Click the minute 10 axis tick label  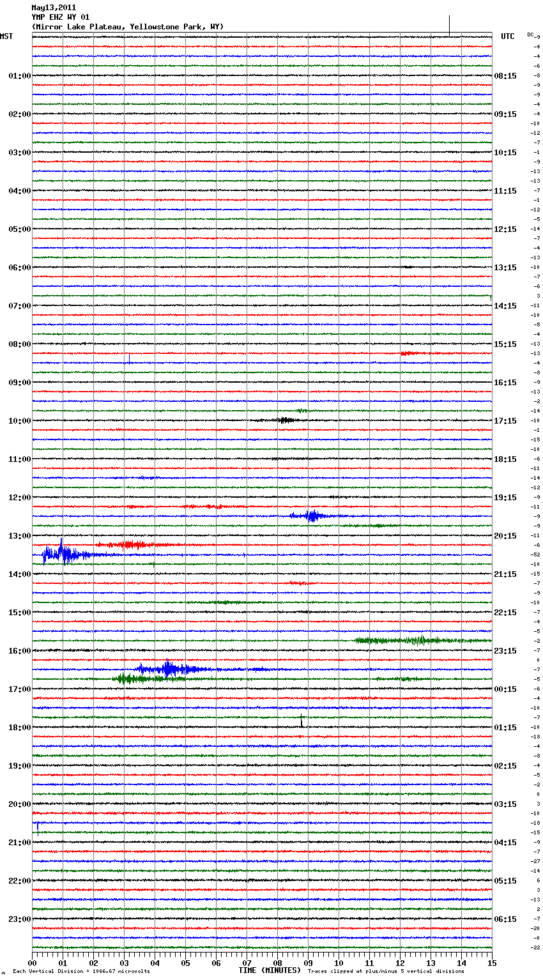[x=339, y=963]
